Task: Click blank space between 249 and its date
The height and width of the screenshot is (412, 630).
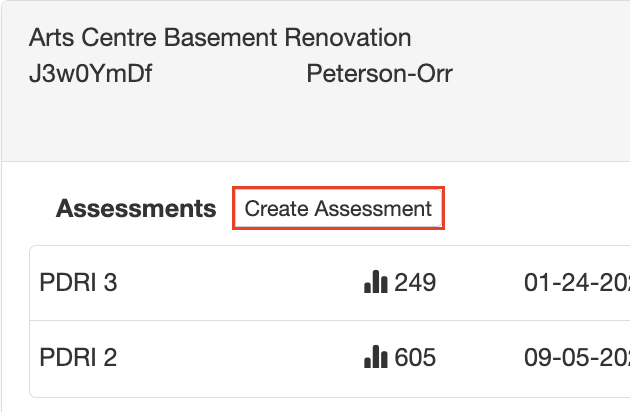Action: coord(480,283)
